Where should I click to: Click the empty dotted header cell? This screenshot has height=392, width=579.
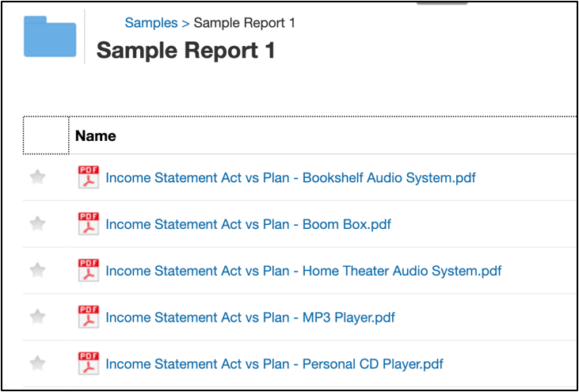tap(46, 135)
